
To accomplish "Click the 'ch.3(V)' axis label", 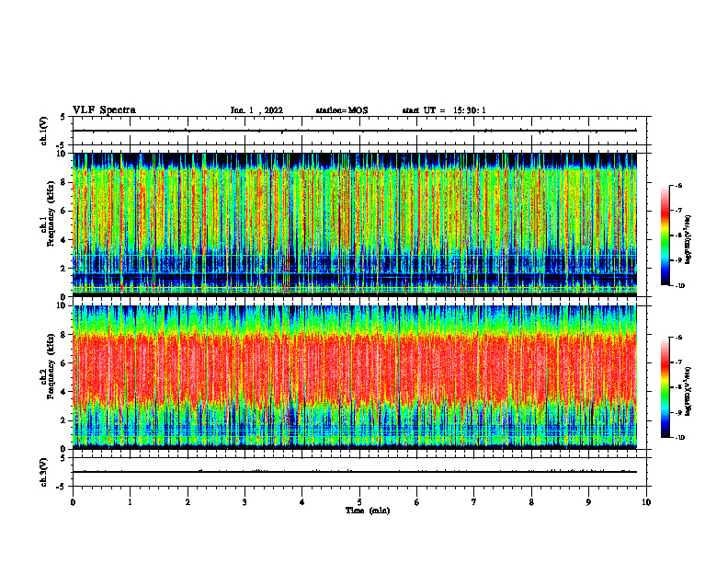I will coord(44,472).
